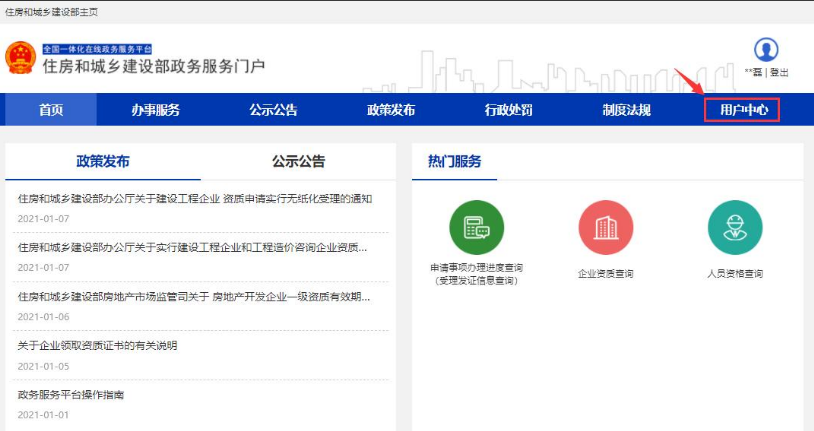Screen dimensions: 814x431
Task: Open 政策发布 in the navigation bar
Action: tap(391, 110)
